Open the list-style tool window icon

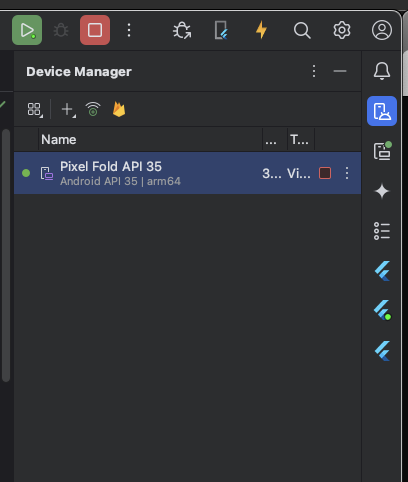point(382,231)
